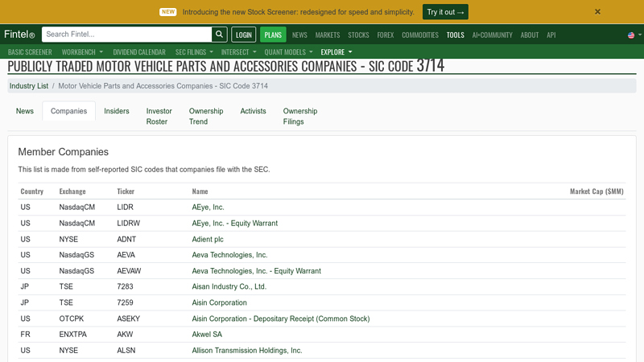Screen dimensions: 644x362
Task: Open Adient plc company link
Action: click(208, 239)
